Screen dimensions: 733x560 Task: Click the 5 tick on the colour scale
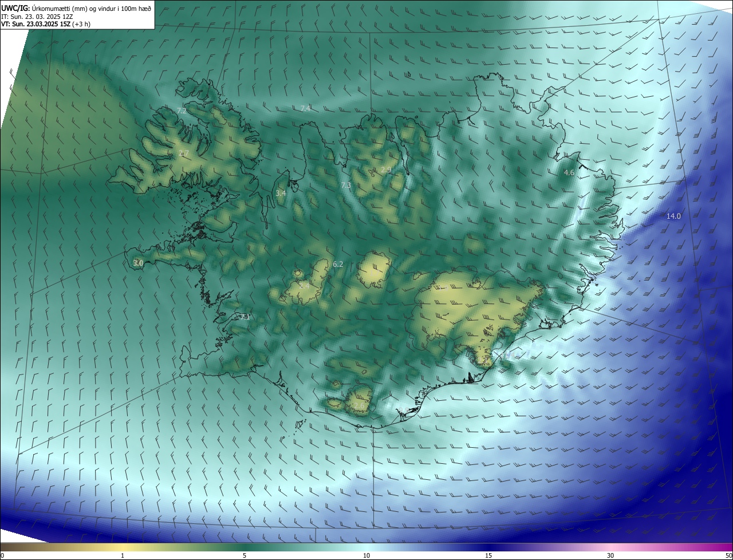(x=245, y=555)
